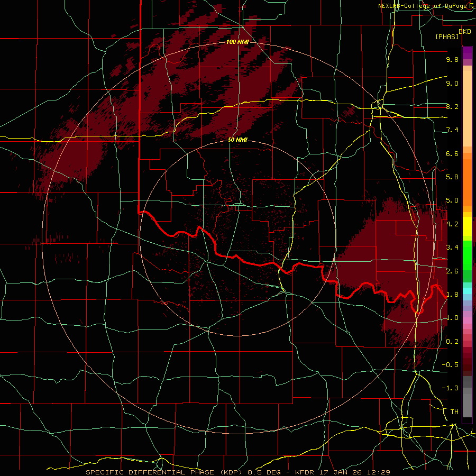The width and height of the screenshot is (476, 476).
Task: Click the 9.0 scale value
Action: tap(452, 83)
